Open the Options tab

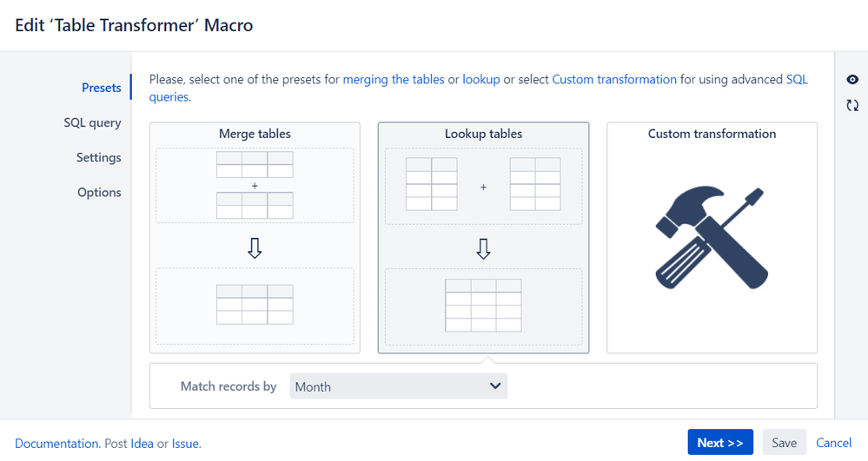(99, 192)
